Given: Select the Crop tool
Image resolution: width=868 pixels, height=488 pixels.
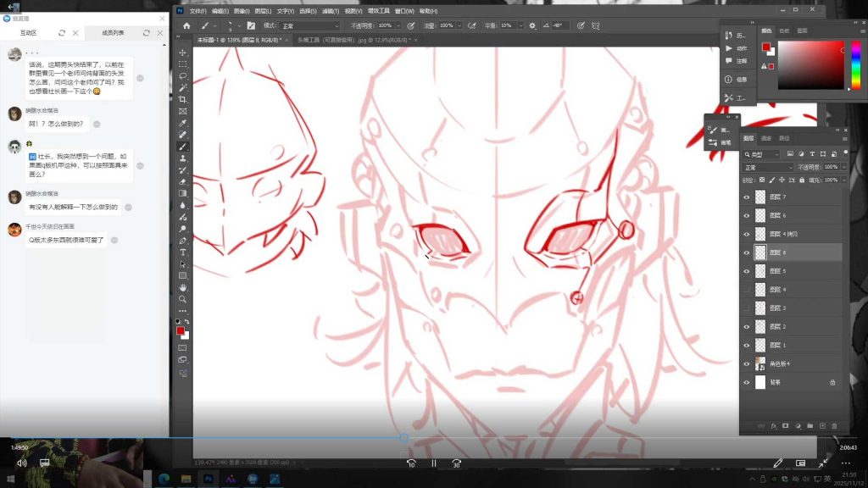Looking at the screenshot, I should 183,99.
